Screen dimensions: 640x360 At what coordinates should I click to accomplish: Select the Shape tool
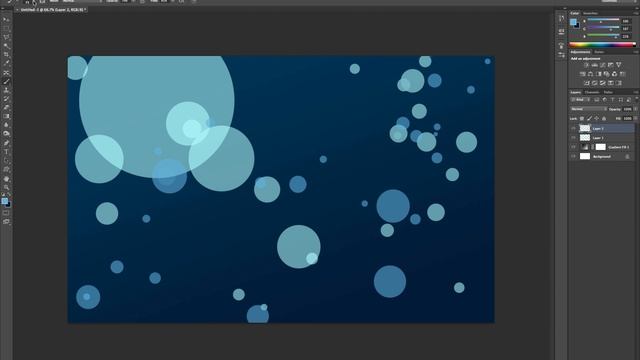6,169
